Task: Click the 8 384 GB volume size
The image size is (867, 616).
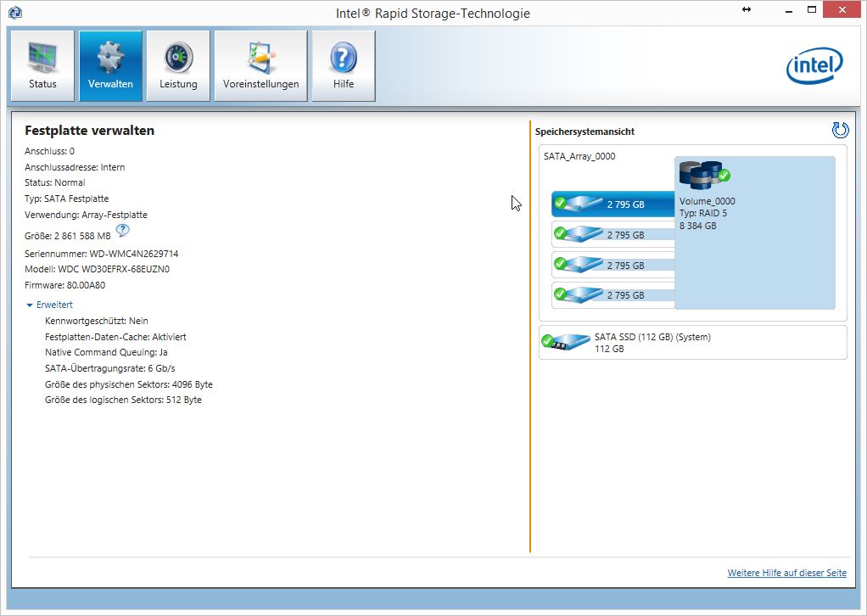Action: point(698,226)
